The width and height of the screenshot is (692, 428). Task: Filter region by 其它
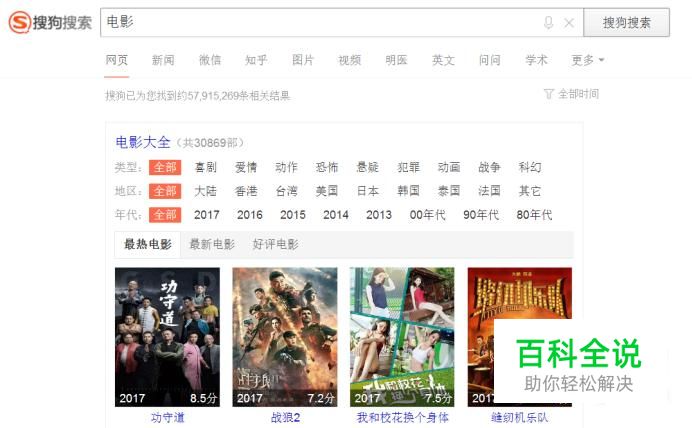(x=530, y=191)
